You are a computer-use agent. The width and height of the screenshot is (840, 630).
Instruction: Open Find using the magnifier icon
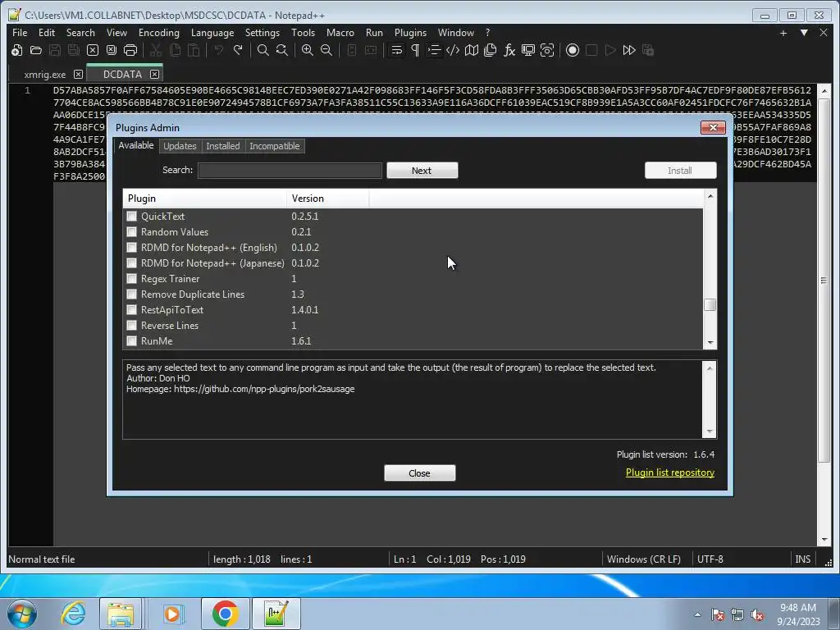pyautogui.click(x=263, y=50)
